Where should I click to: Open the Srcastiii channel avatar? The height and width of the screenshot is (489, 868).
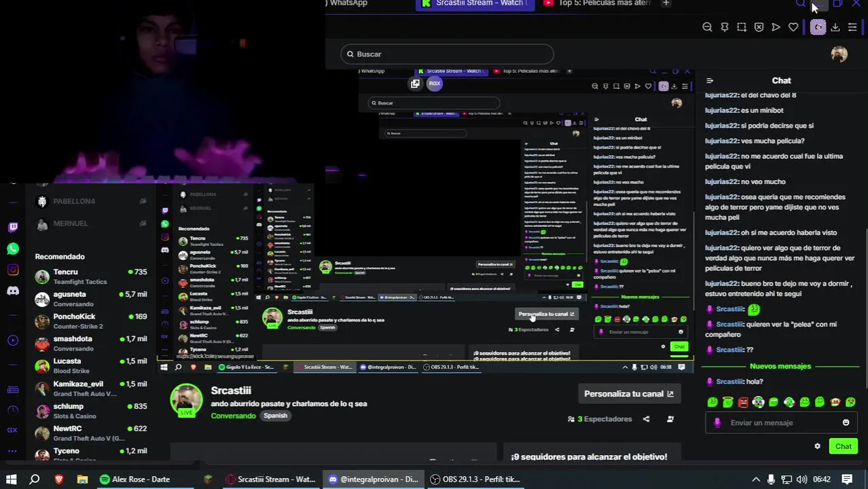tap(186, 399)
